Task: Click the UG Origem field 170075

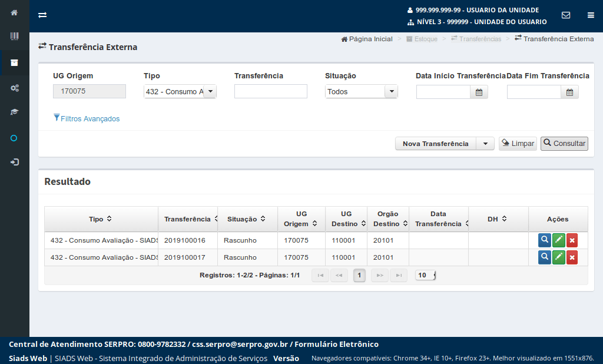Action: tap(90, 91)
